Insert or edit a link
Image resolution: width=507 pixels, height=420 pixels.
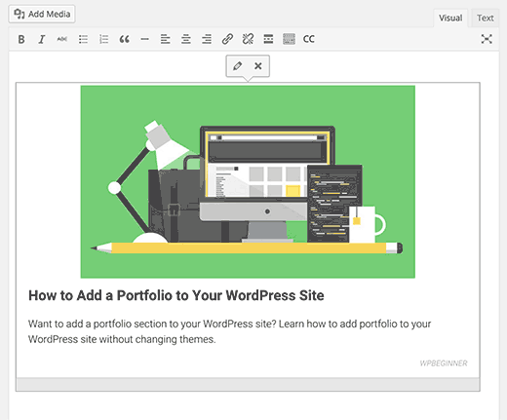[x=227, y=39]
